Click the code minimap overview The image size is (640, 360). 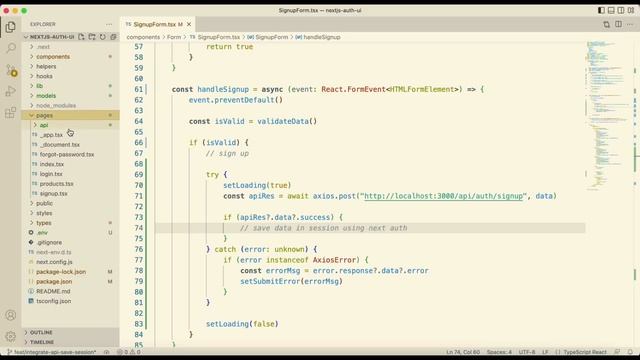click(608, 116)
